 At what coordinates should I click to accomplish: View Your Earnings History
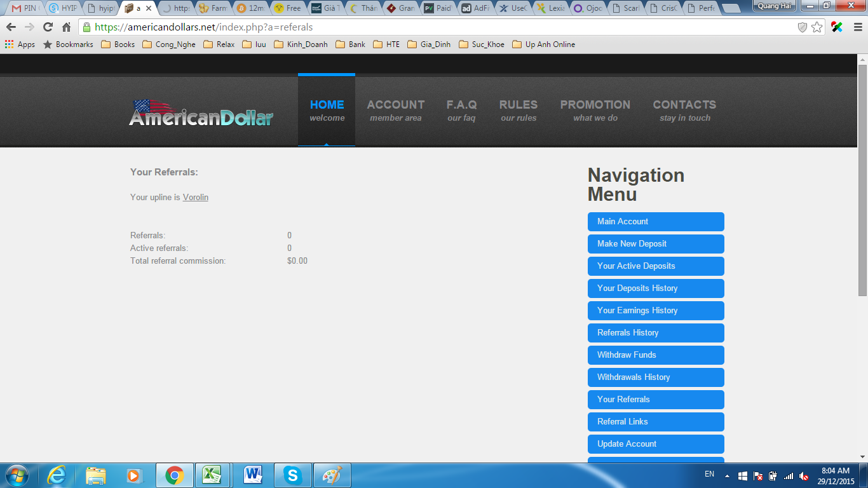[656, 311]
